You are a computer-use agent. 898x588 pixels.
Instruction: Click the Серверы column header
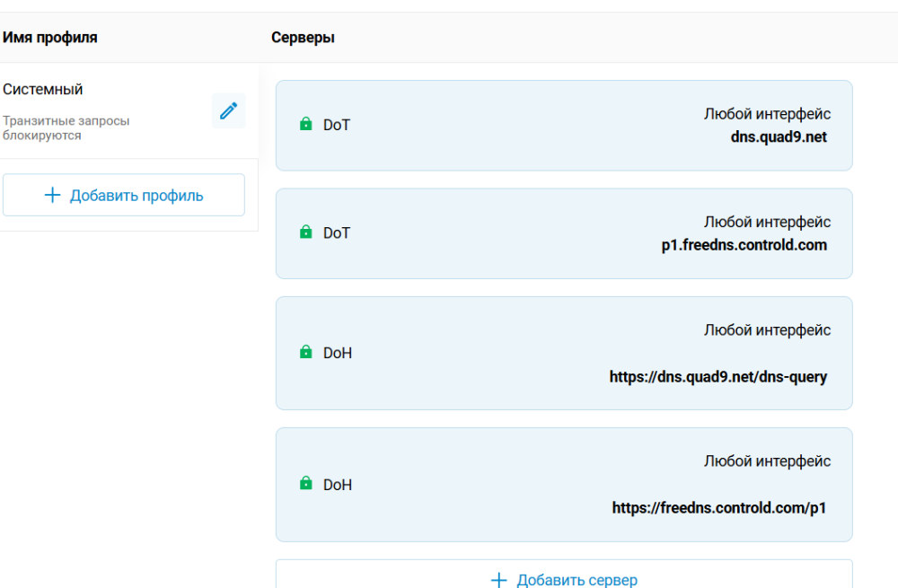pos(303,38)
